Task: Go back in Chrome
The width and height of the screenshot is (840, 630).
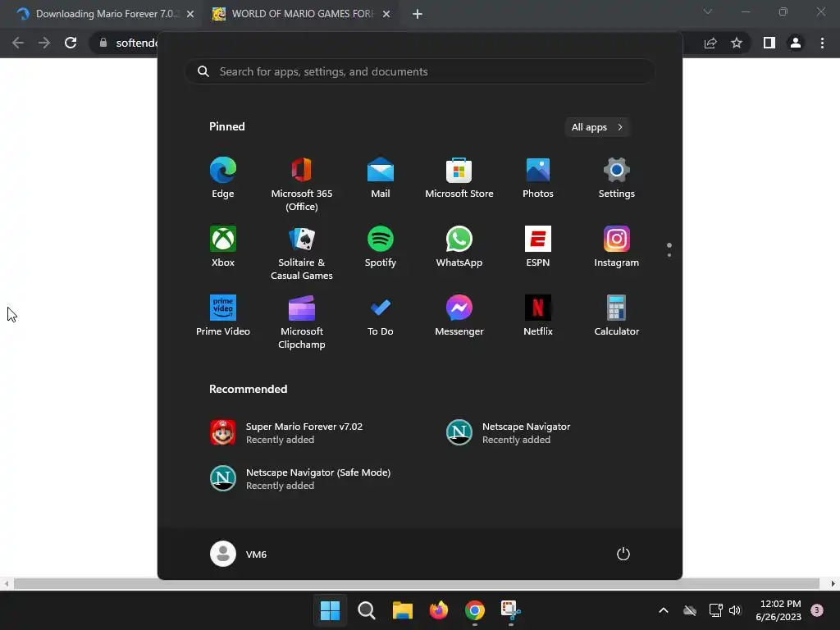Action: 18,43
